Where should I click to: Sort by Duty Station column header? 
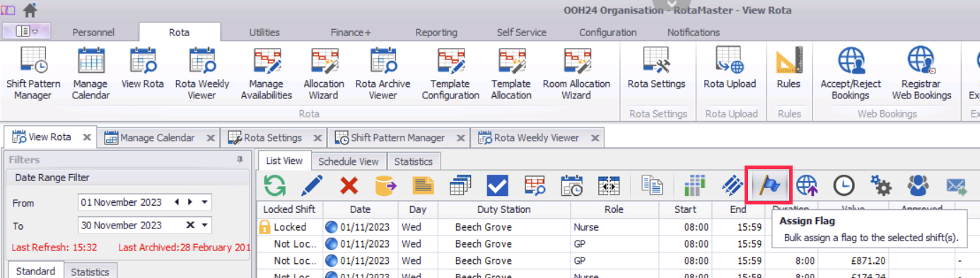(503, 209)
